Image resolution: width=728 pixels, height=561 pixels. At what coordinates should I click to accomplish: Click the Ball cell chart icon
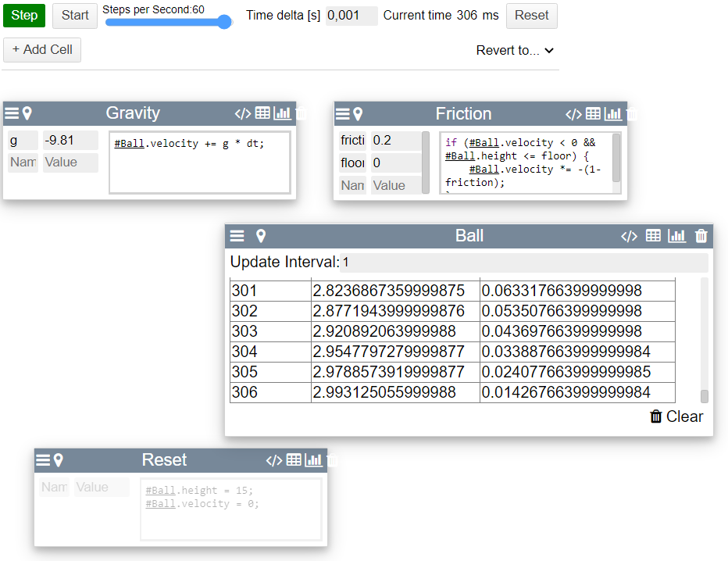click(677, 236)
